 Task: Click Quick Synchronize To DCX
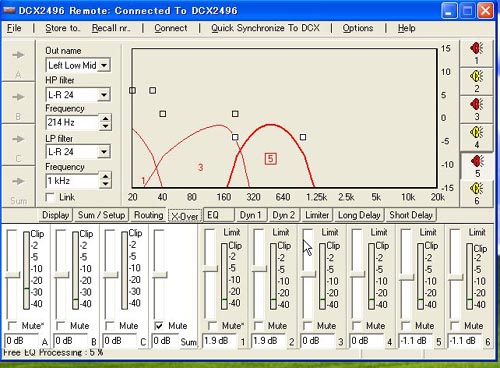tap(265, 28)
